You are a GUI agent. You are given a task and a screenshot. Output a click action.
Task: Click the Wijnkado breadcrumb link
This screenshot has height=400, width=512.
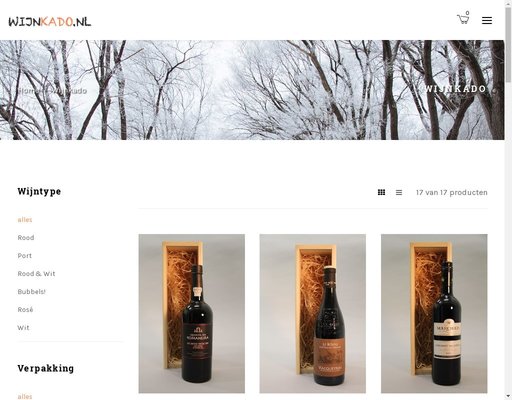[x=68, y=91]
